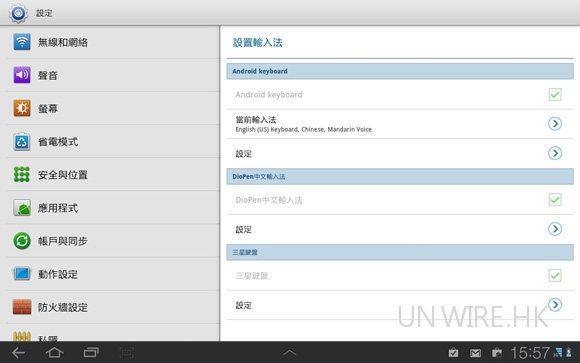
Task: Select 省電模式 in the settings list
Action: coord(113,141)
